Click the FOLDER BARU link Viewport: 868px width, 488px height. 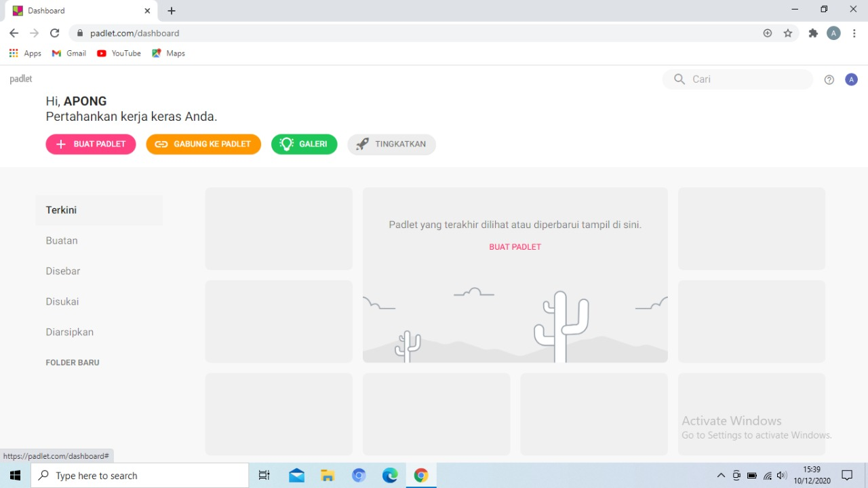(73, 362)
